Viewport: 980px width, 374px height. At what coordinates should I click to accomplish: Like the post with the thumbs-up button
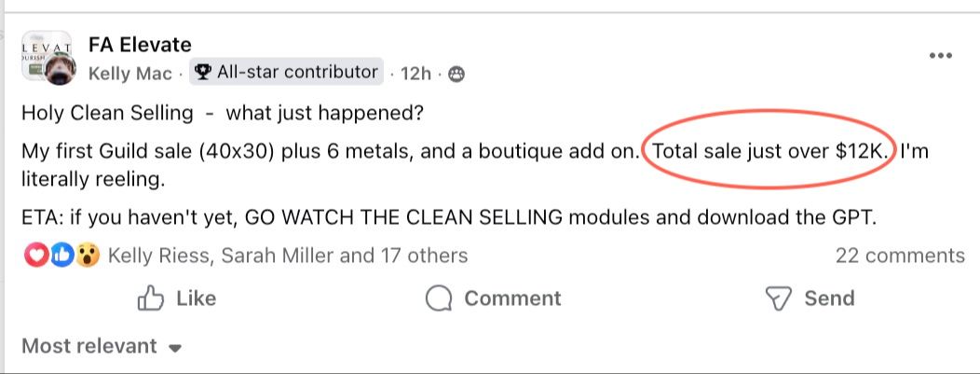(x=176, y=298)
